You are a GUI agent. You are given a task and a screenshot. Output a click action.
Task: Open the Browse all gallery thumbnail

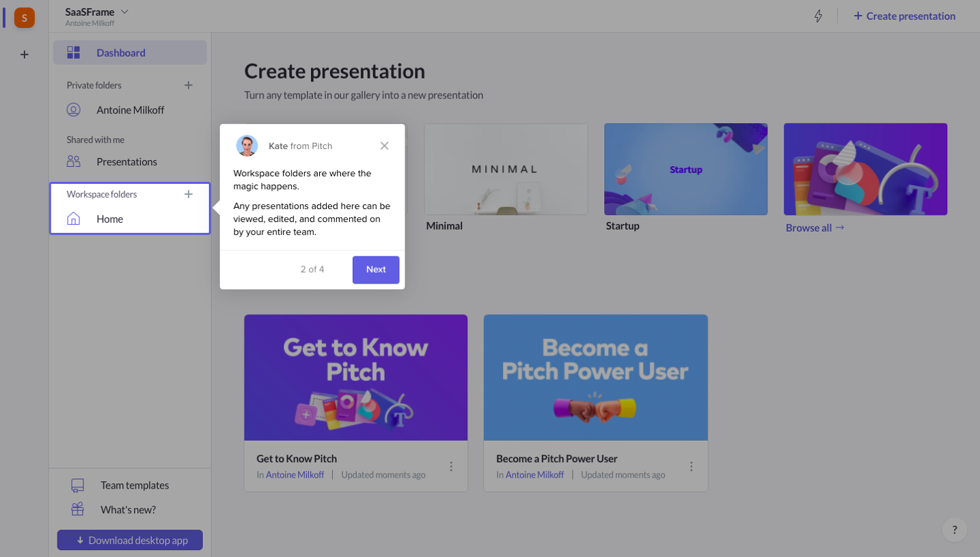point(865,169)
